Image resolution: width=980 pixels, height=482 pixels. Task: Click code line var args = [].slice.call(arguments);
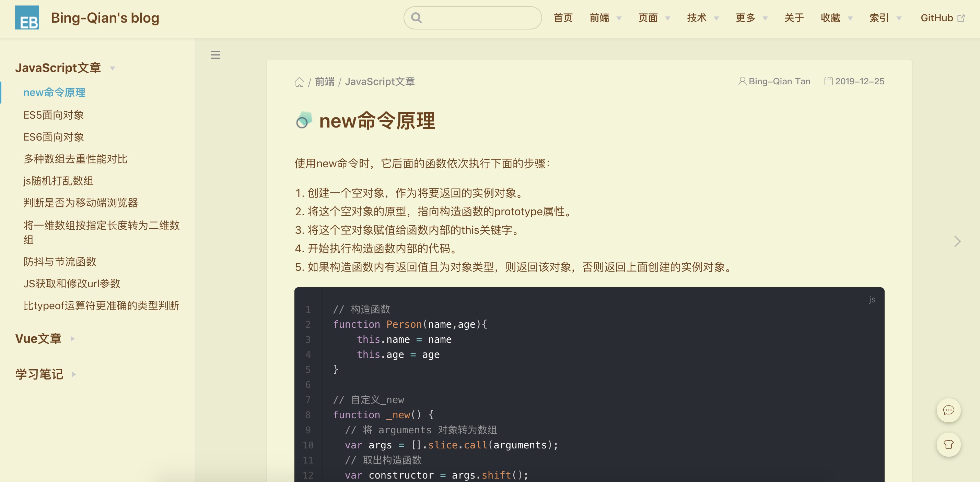[x=451, y=445]
